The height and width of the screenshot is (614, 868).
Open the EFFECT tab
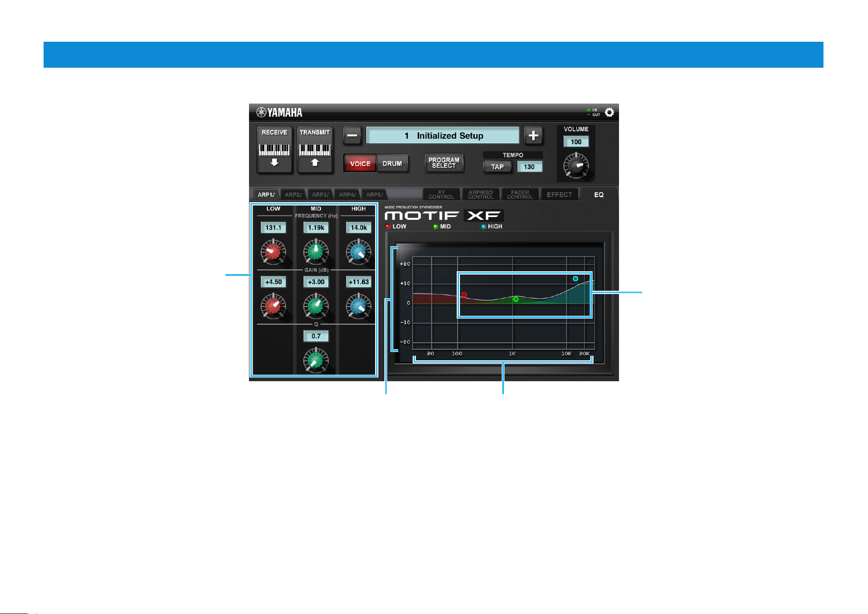coord(559,194)
